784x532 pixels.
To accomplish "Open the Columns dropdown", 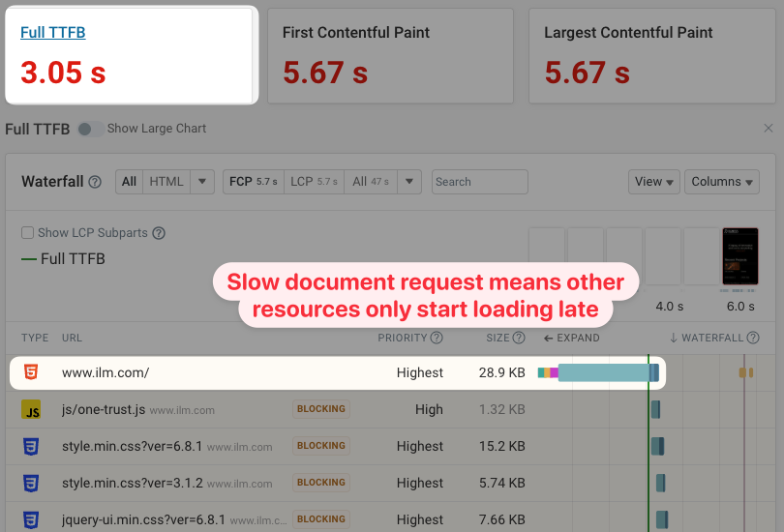I will 722,182.
